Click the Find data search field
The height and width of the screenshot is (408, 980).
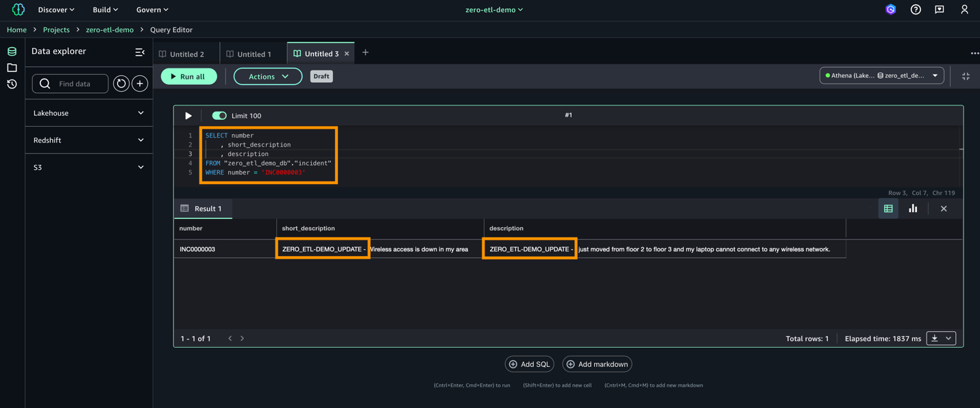pos(71,84)
